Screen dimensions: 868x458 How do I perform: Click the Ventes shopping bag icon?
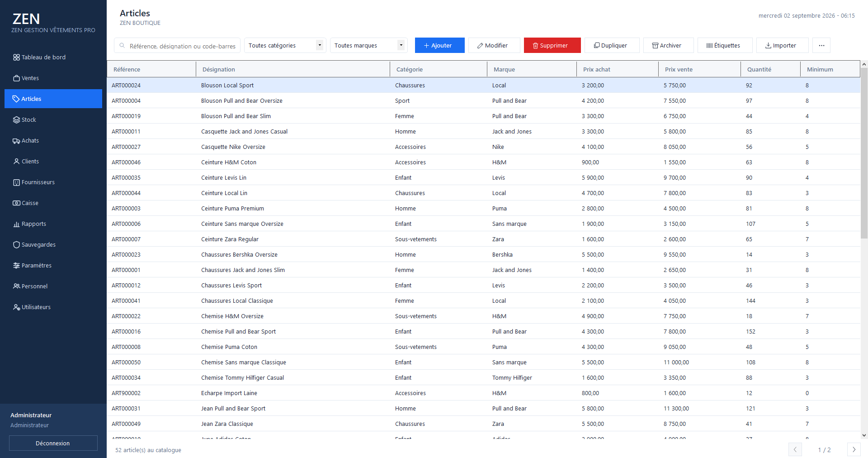(x=16, y=78)
